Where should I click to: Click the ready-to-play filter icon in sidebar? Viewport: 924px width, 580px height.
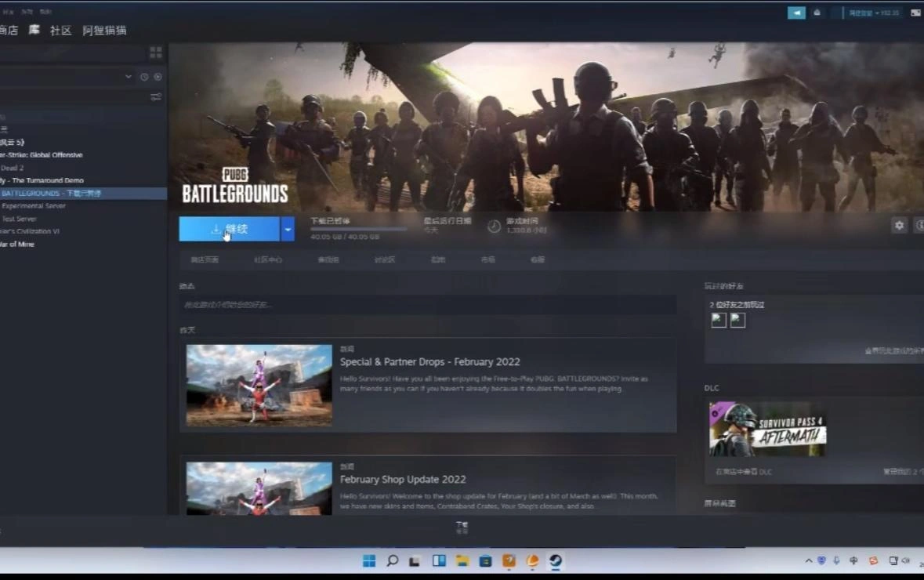pos(158,77)
